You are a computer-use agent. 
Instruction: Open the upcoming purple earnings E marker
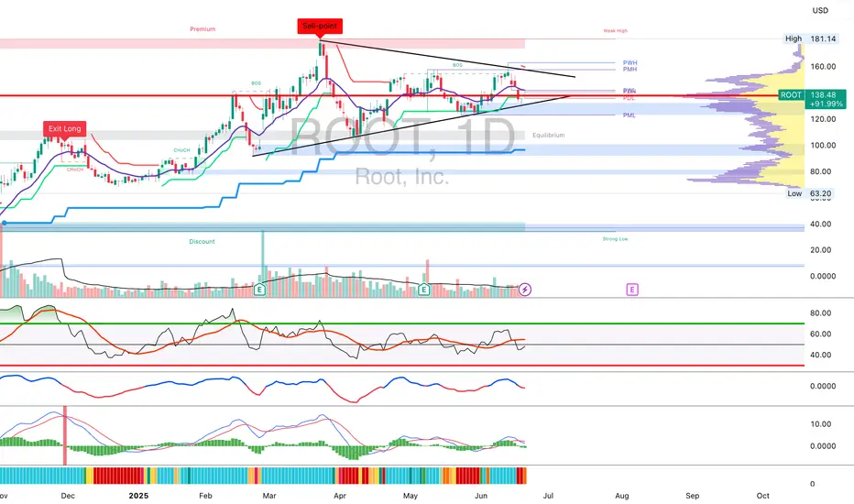pyautogui.click(x=631, y=290)
